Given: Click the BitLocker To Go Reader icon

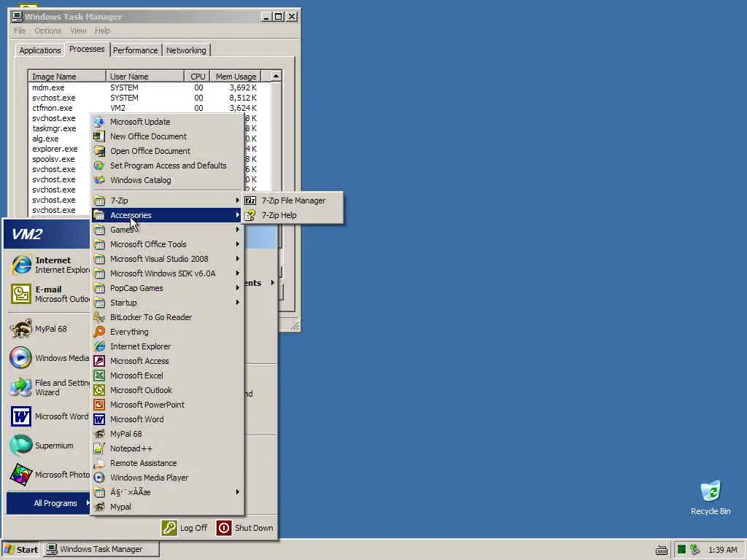Looking at the screenshot, I should tap(99, 317).
